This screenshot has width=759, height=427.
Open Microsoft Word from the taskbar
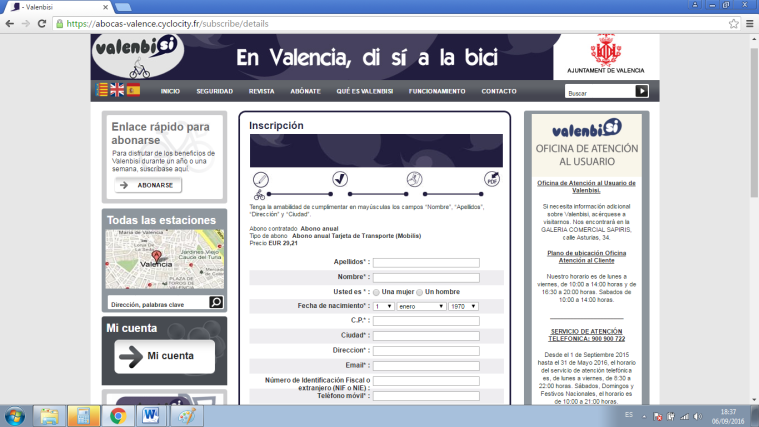pos(151,416)
